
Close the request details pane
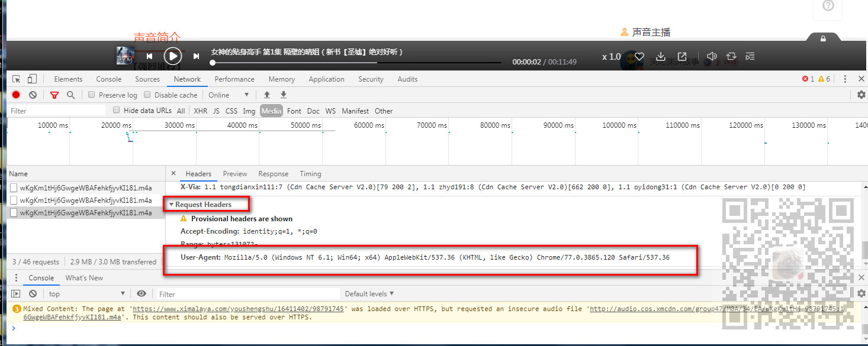click(173, 173)
